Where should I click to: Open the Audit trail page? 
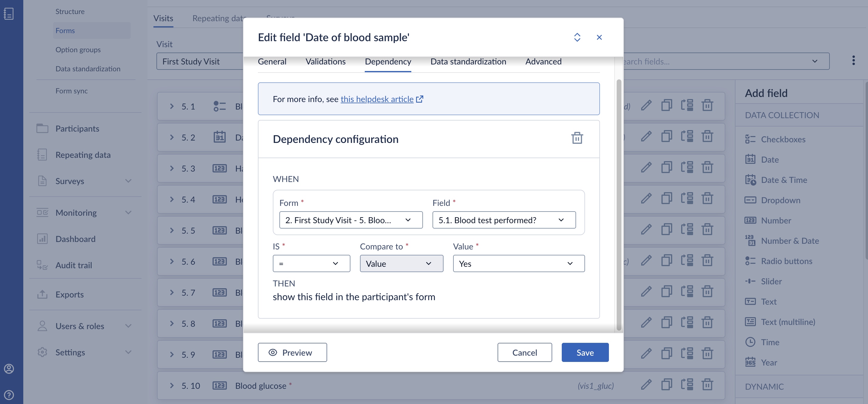[73, 265]
